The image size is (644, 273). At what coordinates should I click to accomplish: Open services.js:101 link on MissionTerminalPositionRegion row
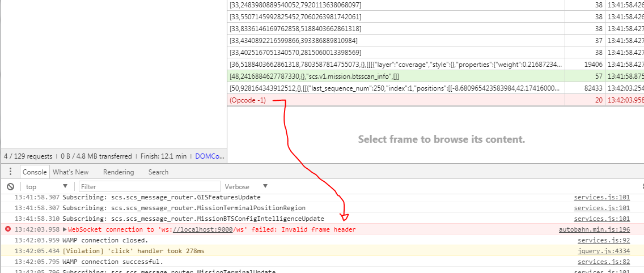click(x=601, y=208)
